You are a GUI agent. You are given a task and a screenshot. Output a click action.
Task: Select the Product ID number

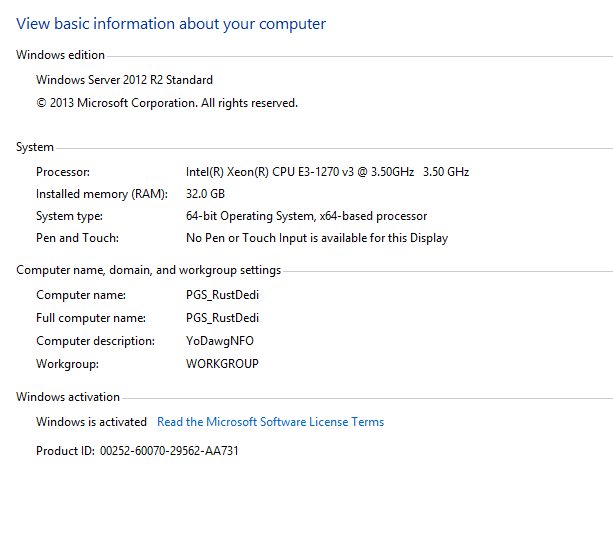point(169,451)
